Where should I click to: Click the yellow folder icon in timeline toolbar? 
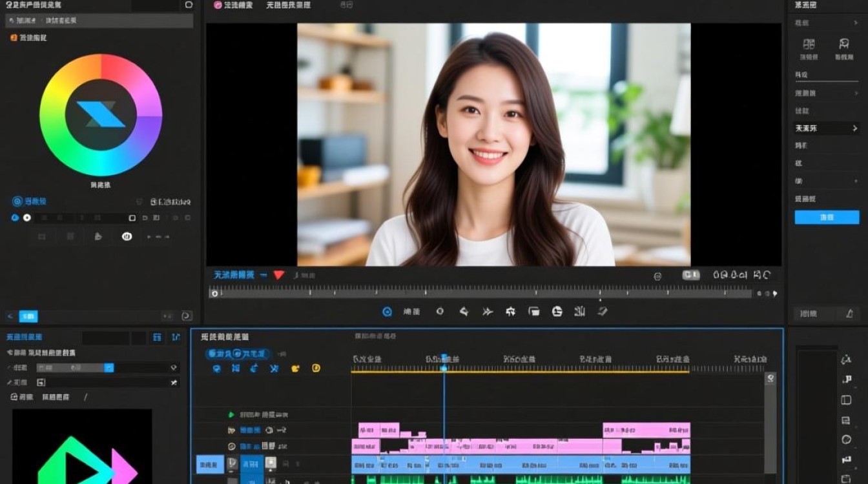click(295, 368)
